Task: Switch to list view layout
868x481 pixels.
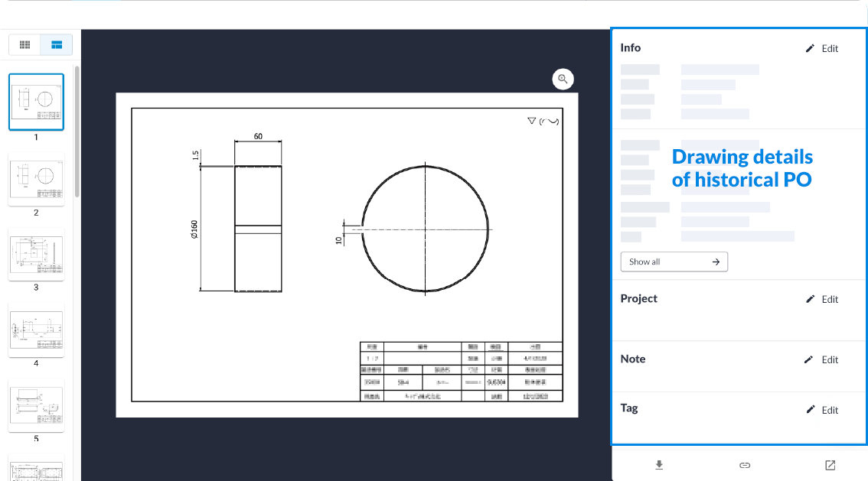Action: point(57,45)
